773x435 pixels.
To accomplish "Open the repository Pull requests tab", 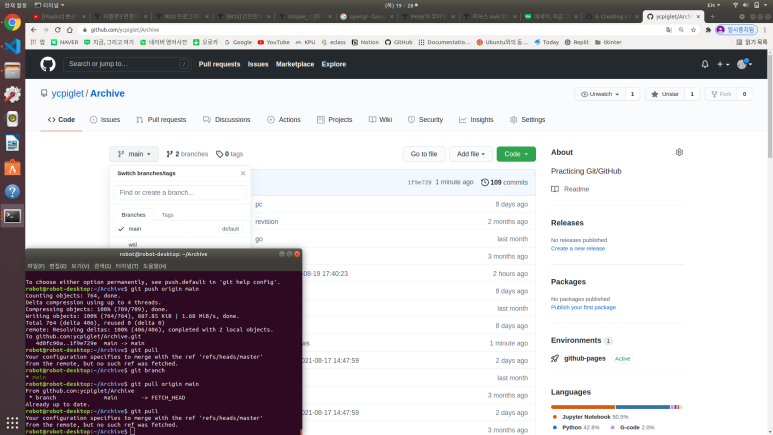I will [x=161, y=120].
